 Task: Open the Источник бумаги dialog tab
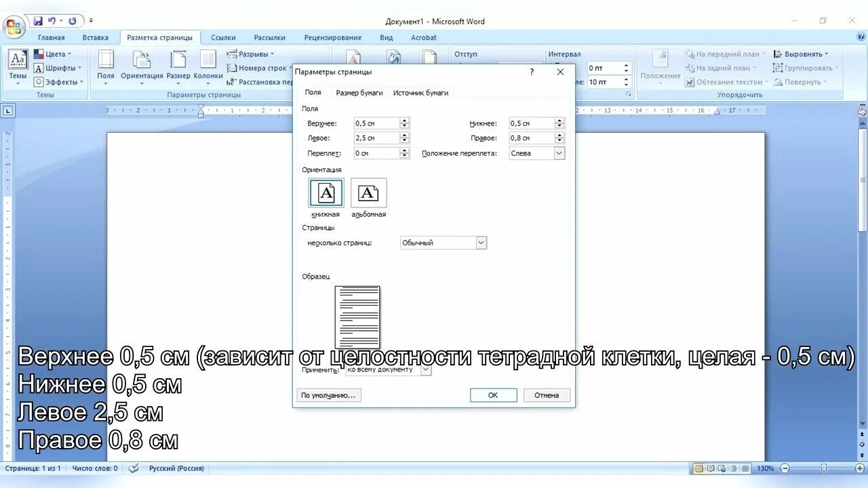421,93
